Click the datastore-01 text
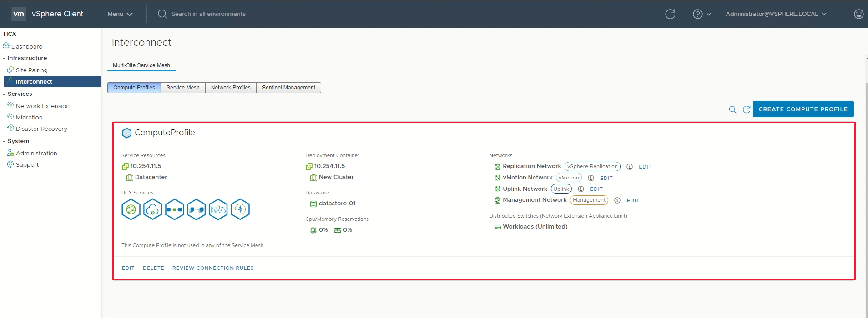 click(x=337, y=204)
